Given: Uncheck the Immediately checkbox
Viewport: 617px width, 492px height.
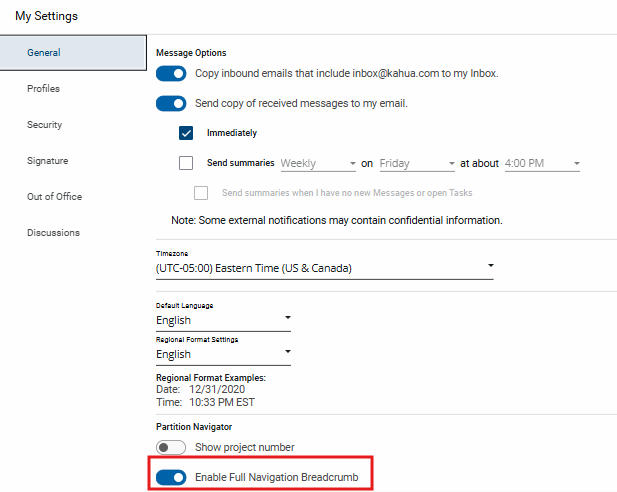Looking at the screenshot, I should tap(186, 133).
